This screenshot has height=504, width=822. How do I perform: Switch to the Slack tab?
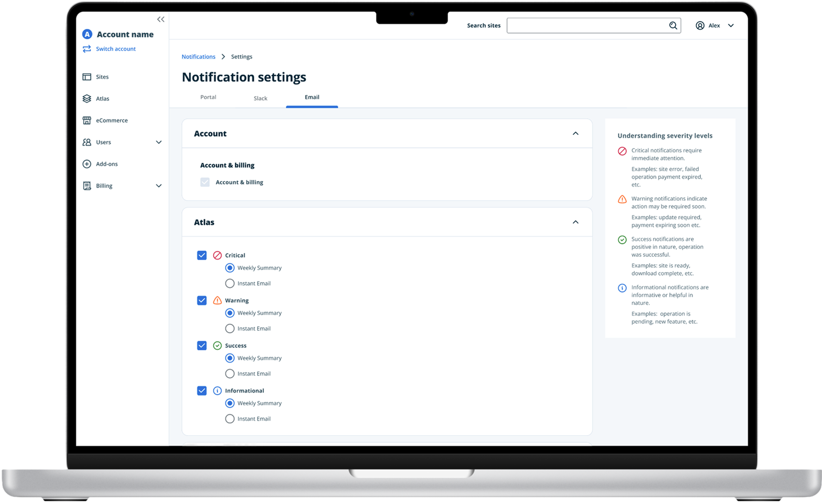[260, 98]
